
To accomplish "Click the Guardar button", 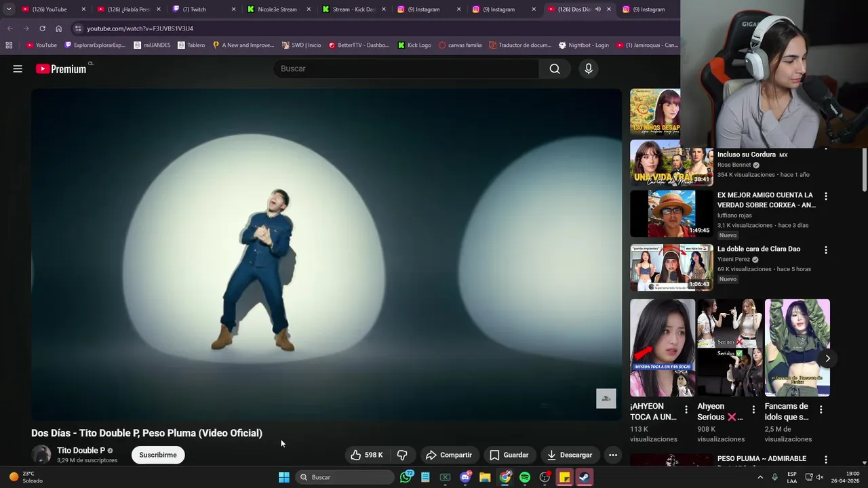I will 509,455.
